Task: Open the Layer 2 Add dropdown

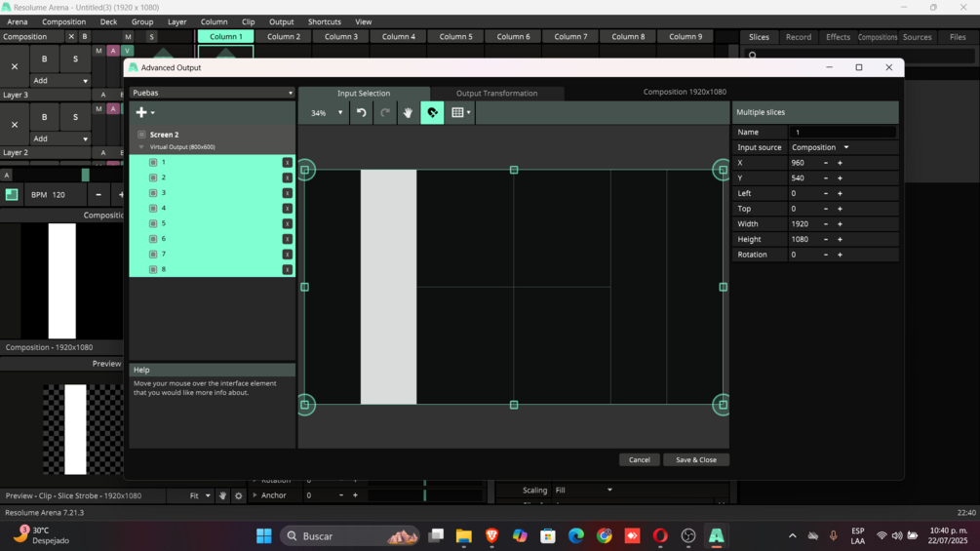Action: point(60,138)
